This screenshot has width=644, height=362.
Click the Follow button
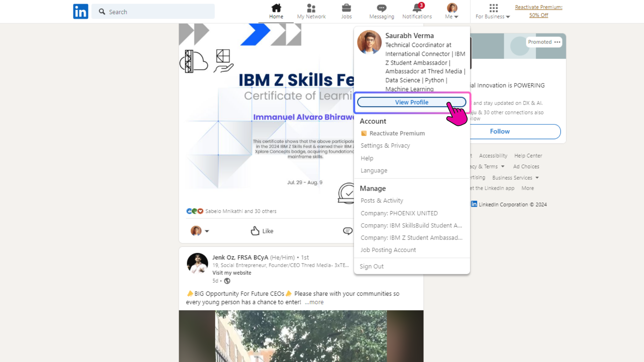[x=499, y=131]
